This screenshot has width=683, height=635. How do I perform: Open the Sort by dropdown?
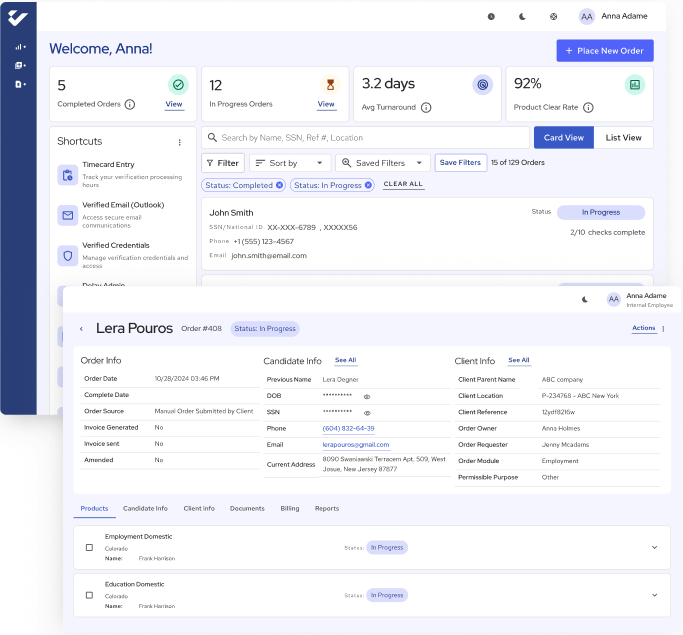[288, 163]
